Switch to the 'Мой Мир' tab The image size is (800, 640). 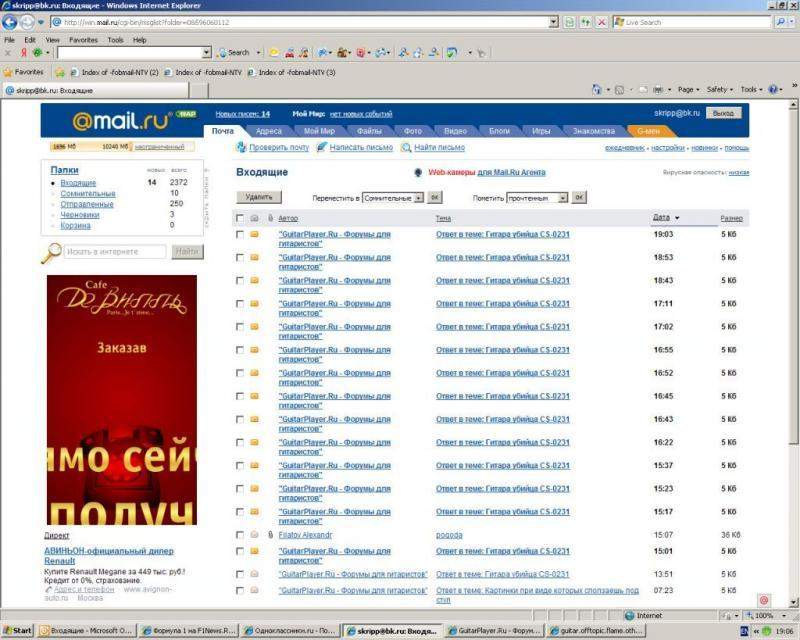[319, 131]
